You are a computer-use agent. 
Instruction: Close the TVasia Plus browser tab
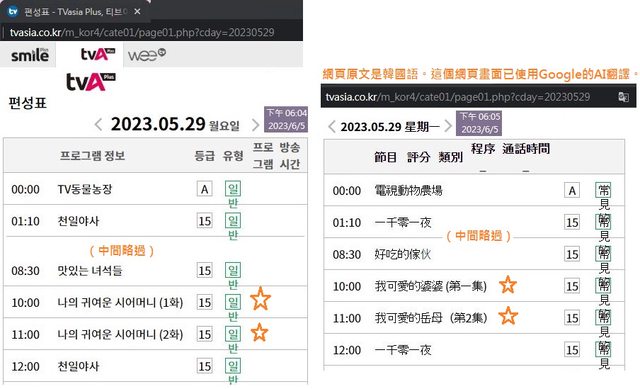coord(138,11)
